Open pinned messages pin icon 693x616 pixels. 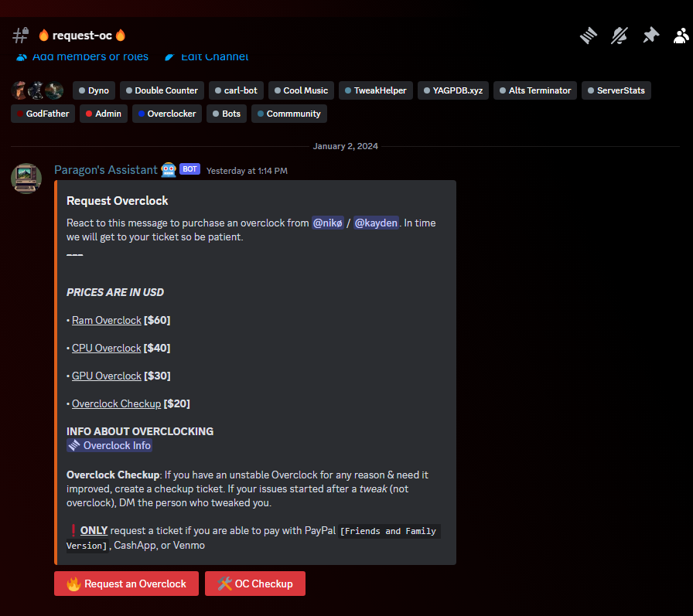click(650, 36)
